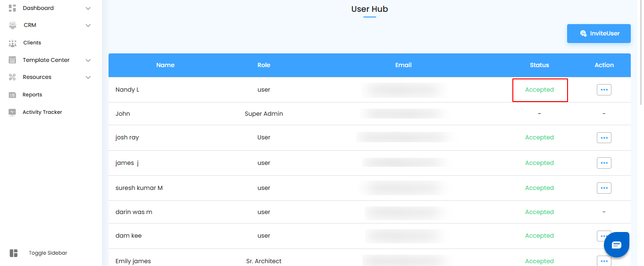This screenshot has height=266, width=644.
Task: Open action menu for josh ray
Action: 604,137
